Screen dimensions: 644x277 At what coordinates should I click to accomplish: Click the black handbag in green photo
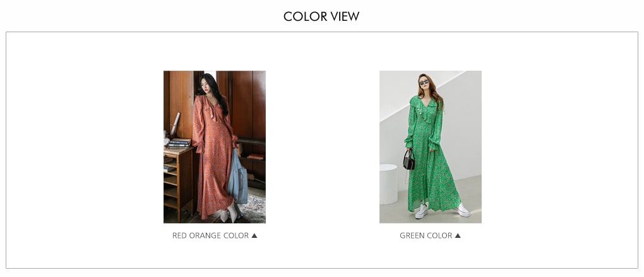pos(408,160)
